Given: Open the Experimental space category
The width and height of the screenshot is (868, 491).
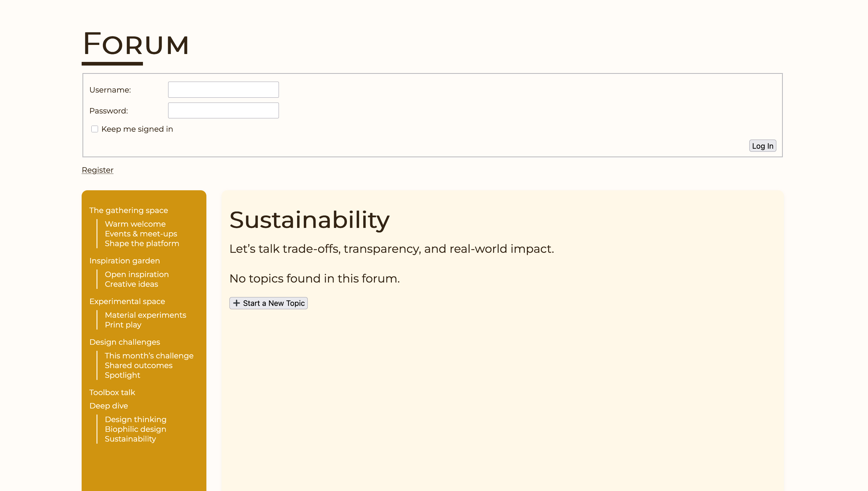Looking at the screenshot, I should coord(127,301).
